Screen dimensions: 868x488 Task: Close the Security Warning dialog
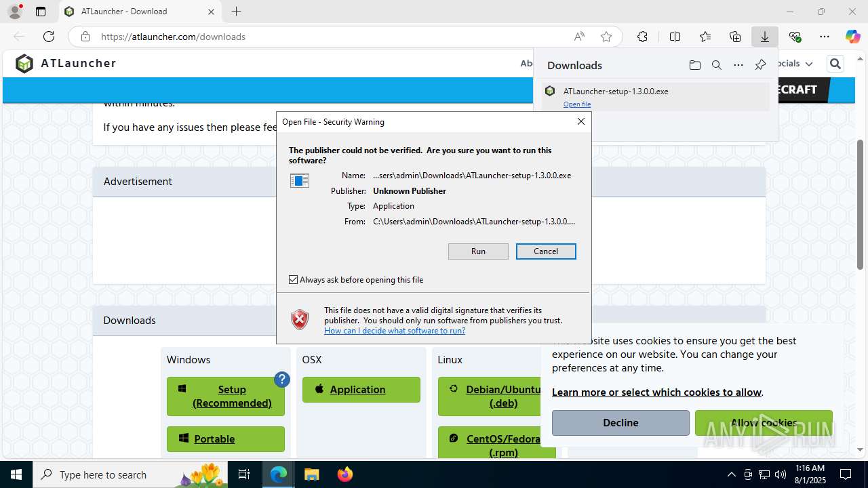point(580,121)
